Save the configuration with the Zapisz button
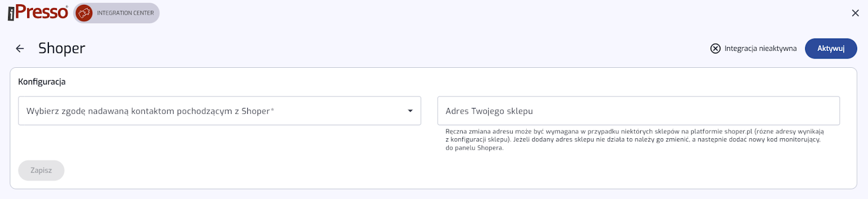This screenshot has height=199, width=868. coord(41,170)
